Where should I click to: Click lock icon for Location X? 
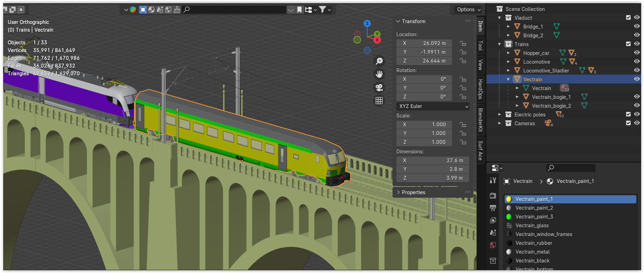tap(463, 43)
